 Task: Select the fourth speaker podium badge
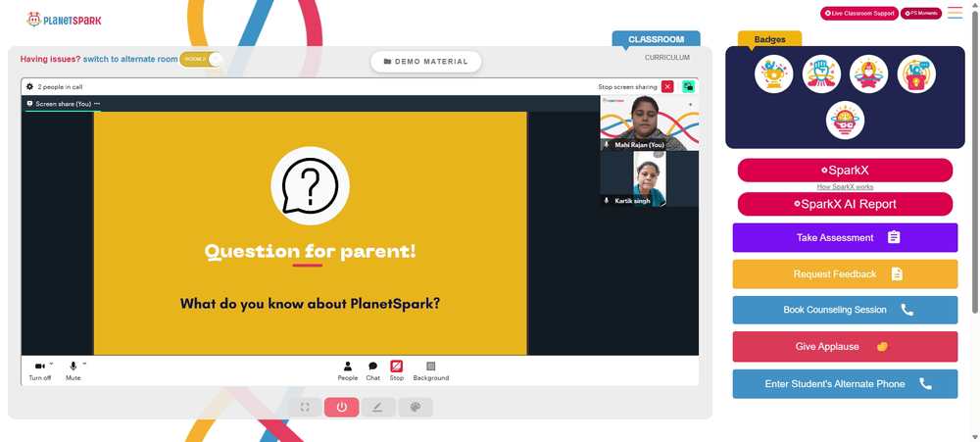[x=916, y=74]
